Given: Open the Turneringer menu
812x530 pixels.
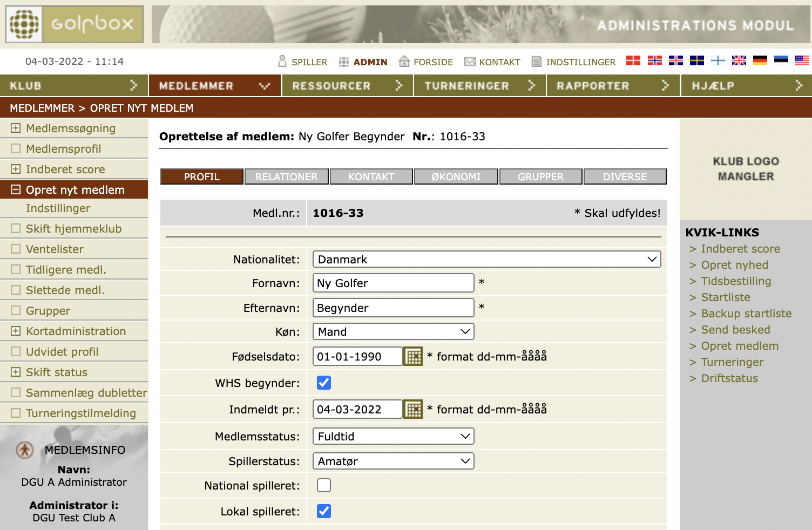Looking at the screenshot, I should (x=479, y=86).
